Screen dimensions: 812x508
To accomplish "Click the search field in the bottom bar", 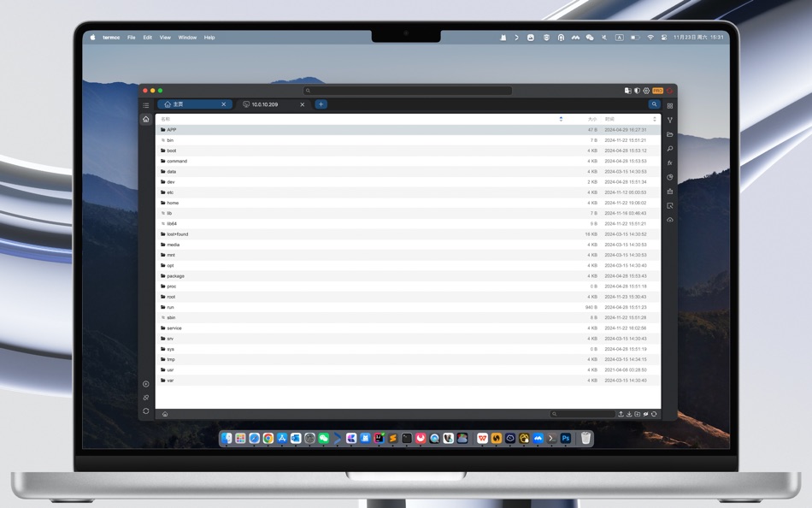I will (x=581, y=413).
